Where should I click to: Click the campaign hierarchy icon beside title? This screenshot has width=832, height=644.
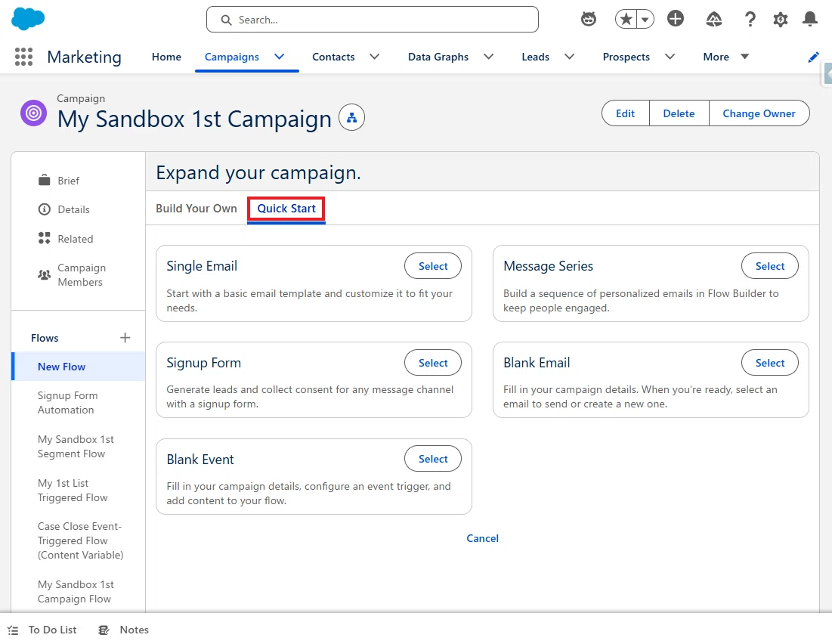click(x=352, y=117)
